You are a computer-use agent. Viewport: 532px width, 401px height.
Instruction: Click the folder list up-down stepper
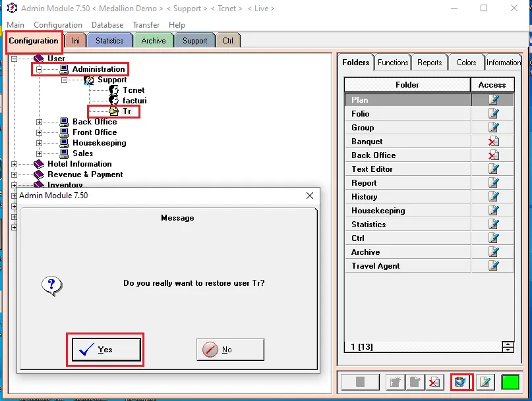coord(508,347)
